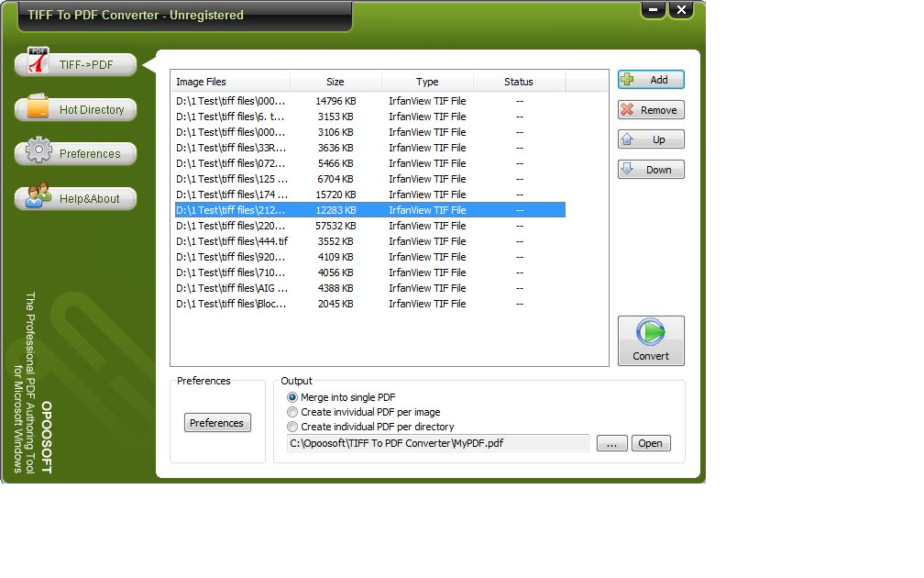Click the down arrow icon on the Down button
This screenshot has height=578, width=924.
pyautogui.click(x=628, y=169)
